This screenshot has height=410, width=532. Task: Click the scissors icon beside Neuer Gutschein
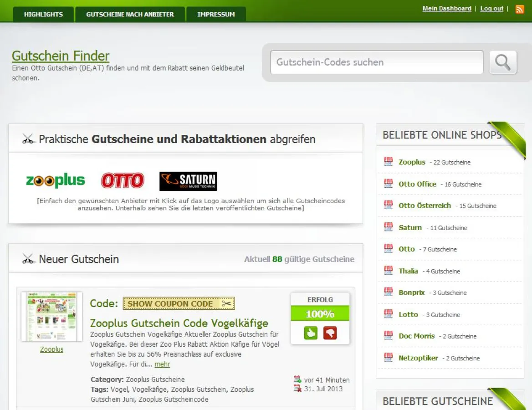coord(28,258)
